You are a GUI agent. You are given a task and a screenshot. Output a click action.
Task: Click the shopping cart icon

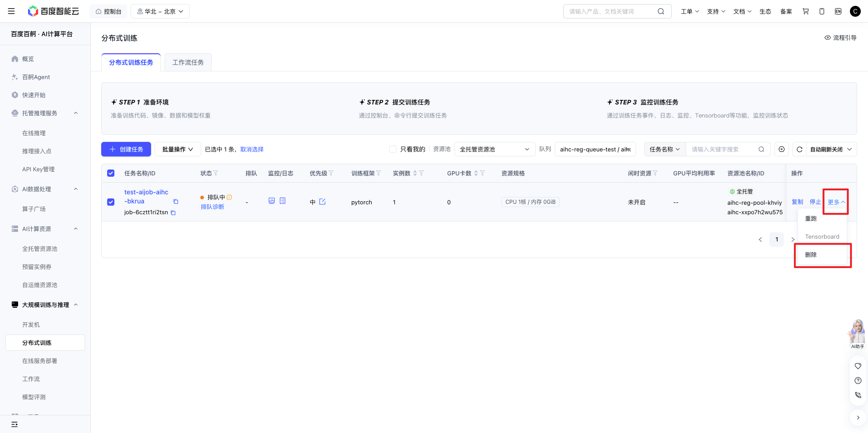click(806, 11)
